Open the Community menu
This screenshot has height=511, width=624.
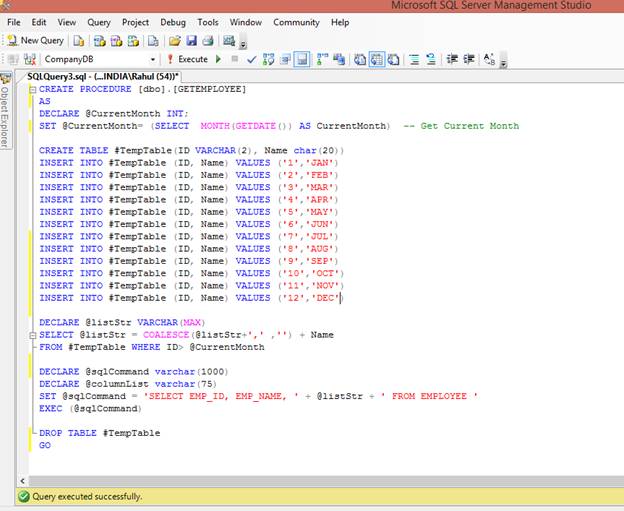296,22
